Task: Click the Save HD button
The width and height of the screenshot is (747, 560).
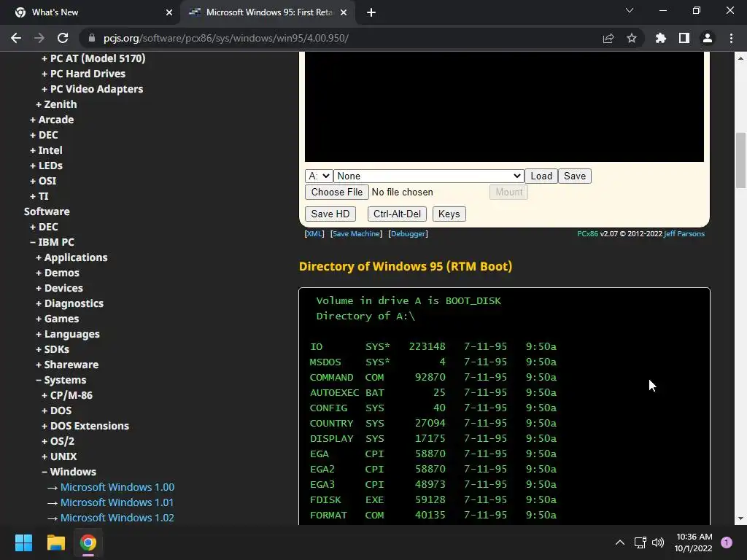Action: point(330,214)
